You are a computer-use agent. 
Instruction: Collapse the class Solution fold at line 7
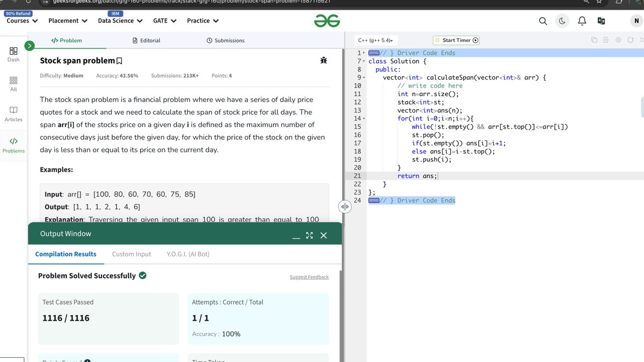tap(364, 61)
